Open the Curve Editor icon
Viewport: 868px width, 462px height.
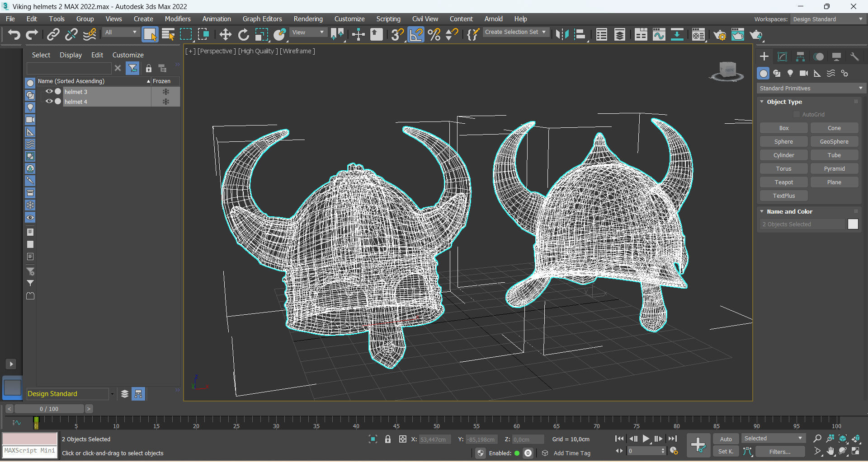pyautogui.click(x=659, y=35)
